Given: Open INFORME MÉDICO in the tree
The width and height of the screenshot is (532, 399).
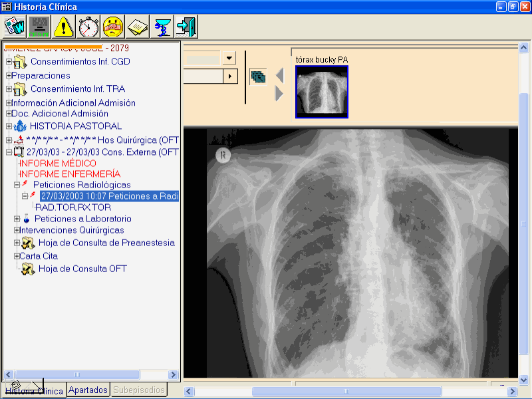Looking at the screenshot, I should (57, 164).
